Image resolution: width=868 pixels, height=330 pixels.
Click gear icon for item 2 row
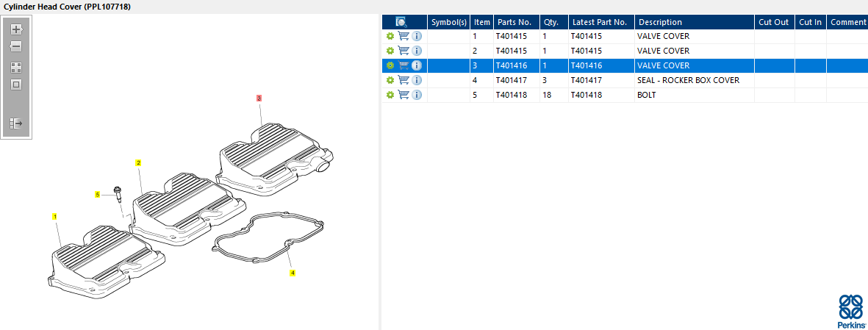pyautogui.click(x=390, y=51)
